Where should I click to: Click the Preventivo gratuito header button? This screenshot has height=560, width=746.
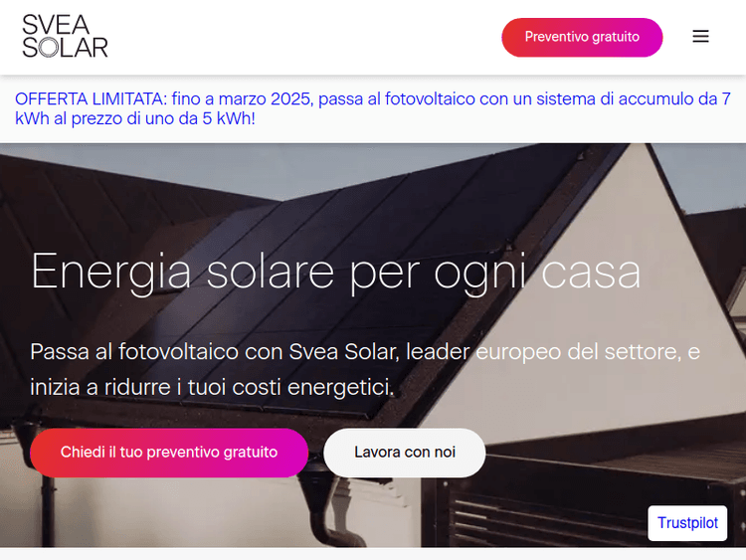click(x=582, y=37)
